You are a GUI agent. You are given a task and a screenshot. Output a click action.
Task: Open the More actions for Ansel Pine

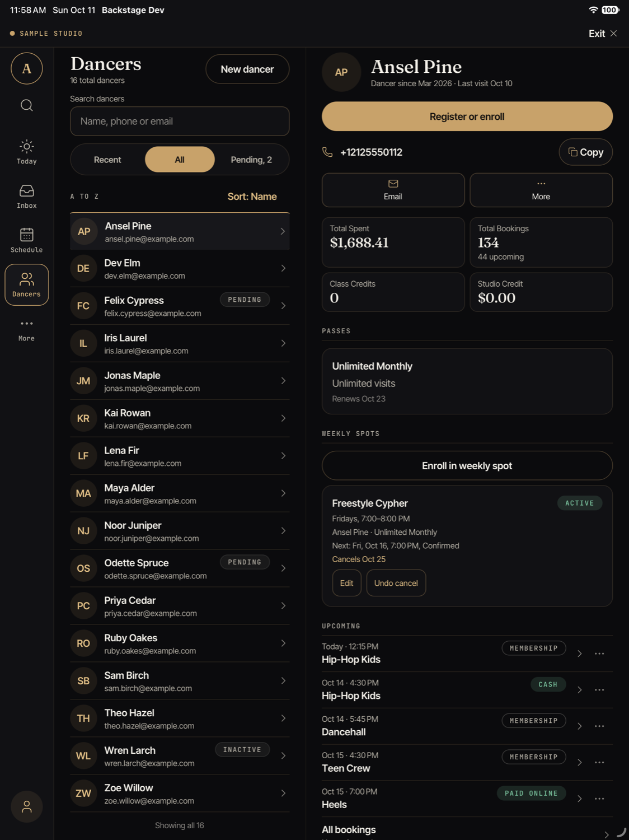541,190
